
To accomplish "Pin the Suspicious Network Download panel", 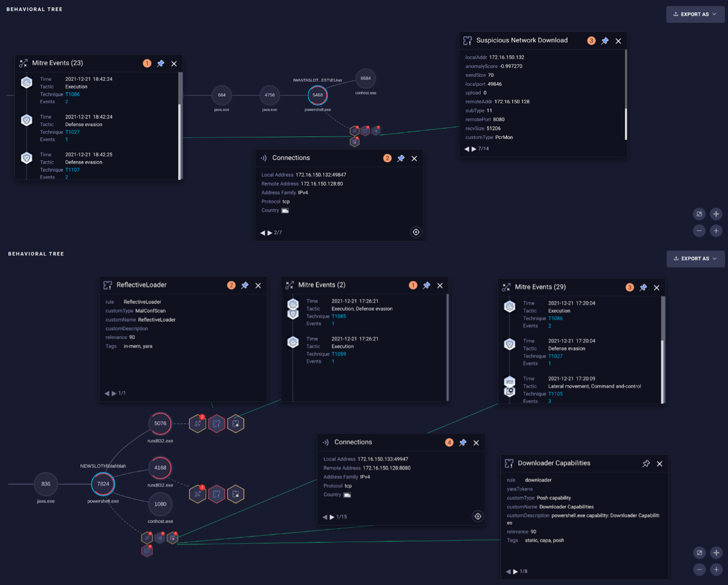I will [x=605, y=41].
